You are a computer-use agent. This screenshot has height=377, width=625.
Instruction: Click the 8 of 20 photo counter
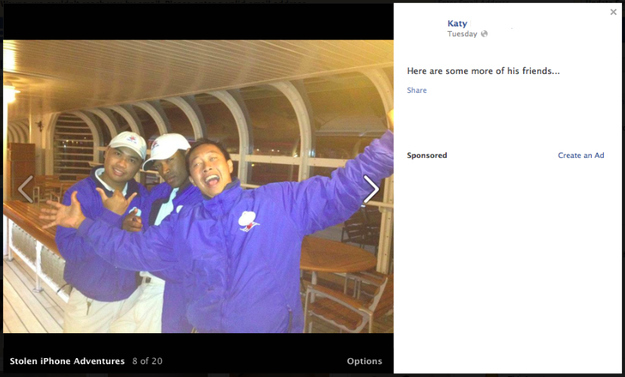(x=147, y=361)
